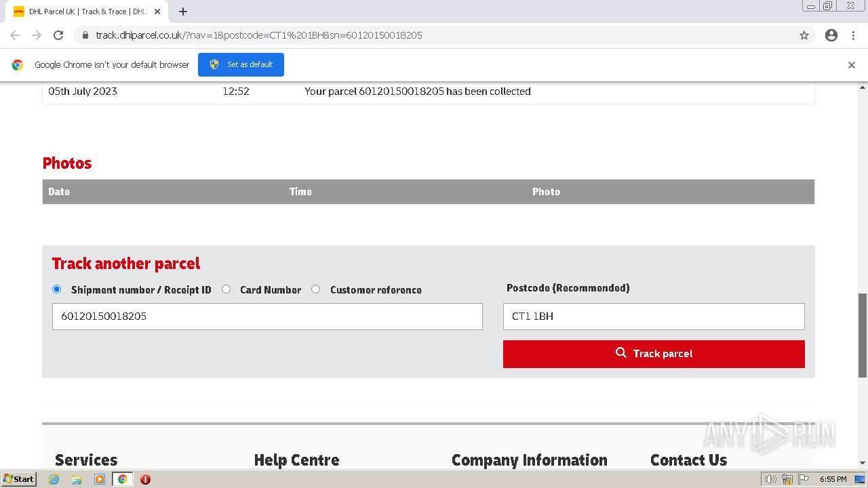Click the Track another parcel heading
The width and height of the screenshot is (868, 488).
[x=126, y=264]
